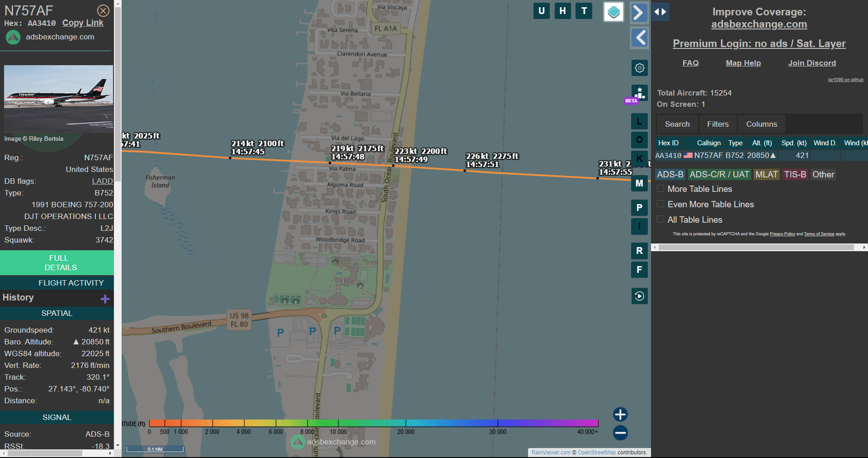Sort table by Type column

click(735, 143)
